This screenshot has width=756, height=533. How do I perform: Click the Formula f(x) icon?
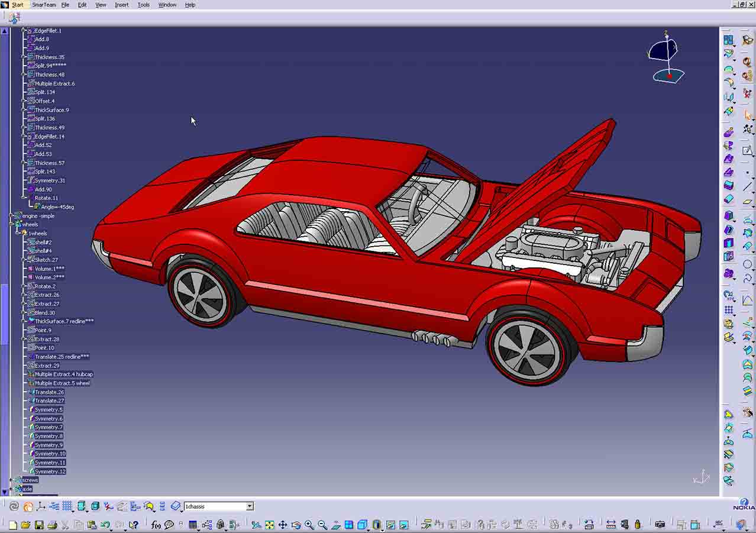156,525
